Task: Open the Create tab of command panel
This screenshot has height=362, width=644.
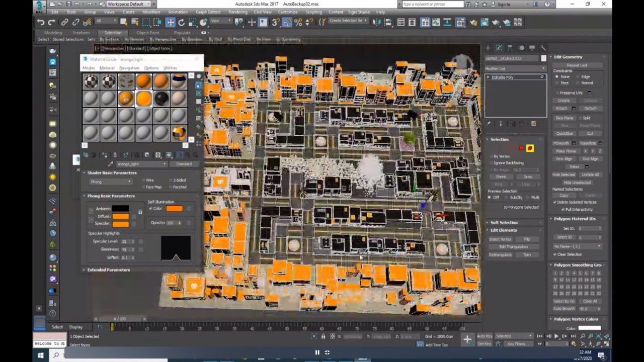Action: (x=488, y=48)
